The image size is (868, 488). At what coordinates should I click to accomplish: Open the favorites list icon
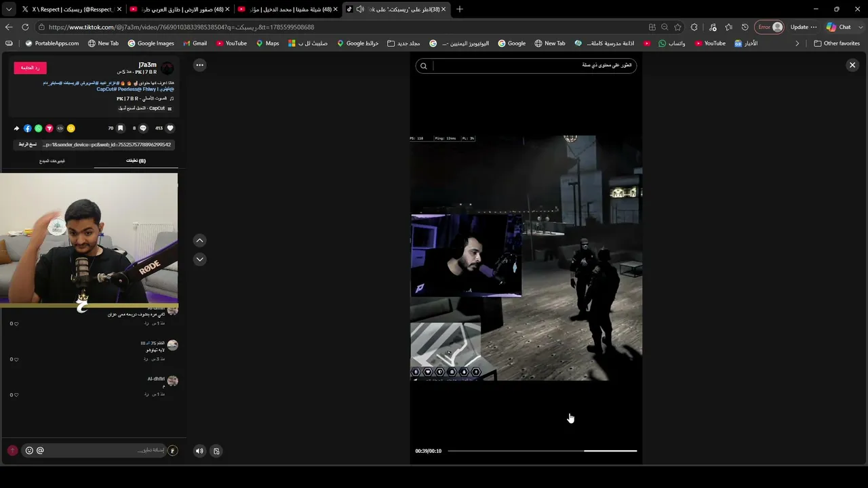point(728,27)
